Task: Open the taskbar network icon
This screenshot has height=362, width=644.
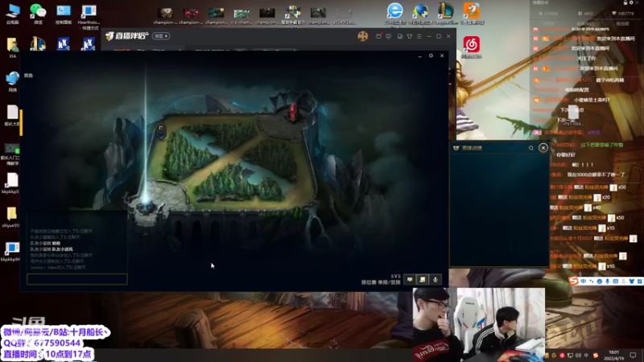Action: point(570,356)
